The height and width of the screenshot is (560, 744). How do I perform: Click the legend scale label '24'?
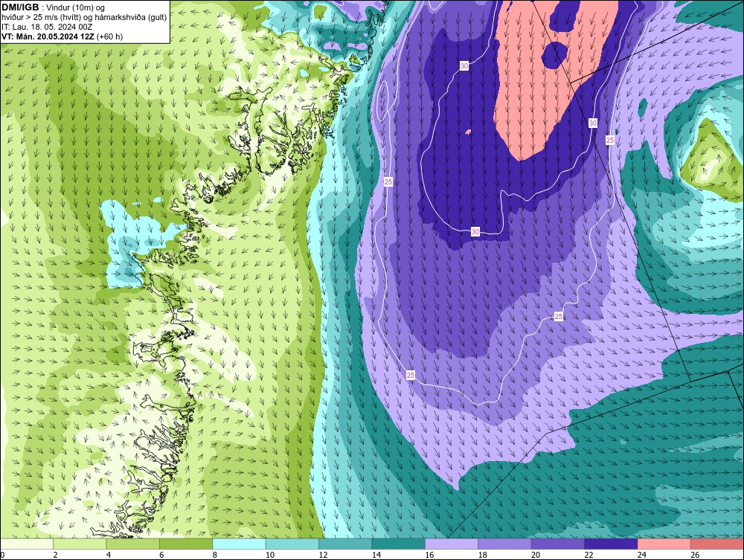point(642,555)
